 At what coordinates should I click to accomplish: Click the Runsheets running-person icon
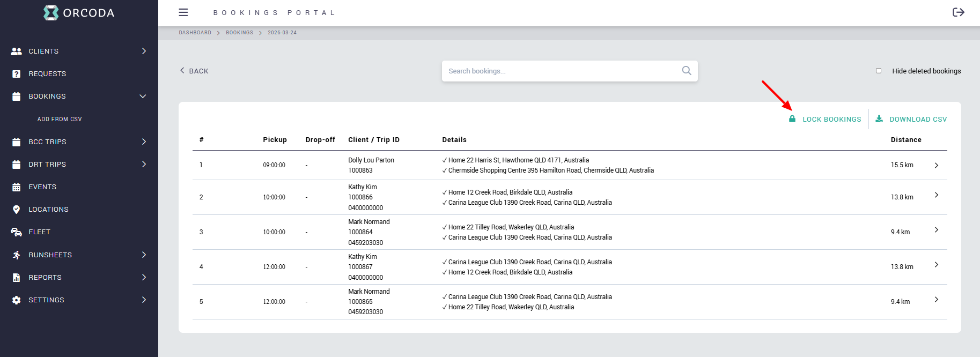(x=17, y=255)
